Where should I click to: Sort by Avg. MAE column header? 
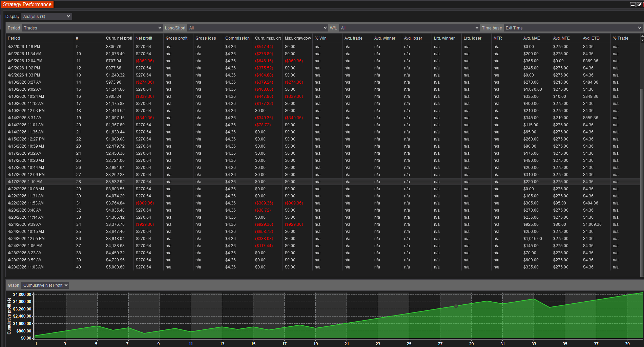[x=536, y=38]
